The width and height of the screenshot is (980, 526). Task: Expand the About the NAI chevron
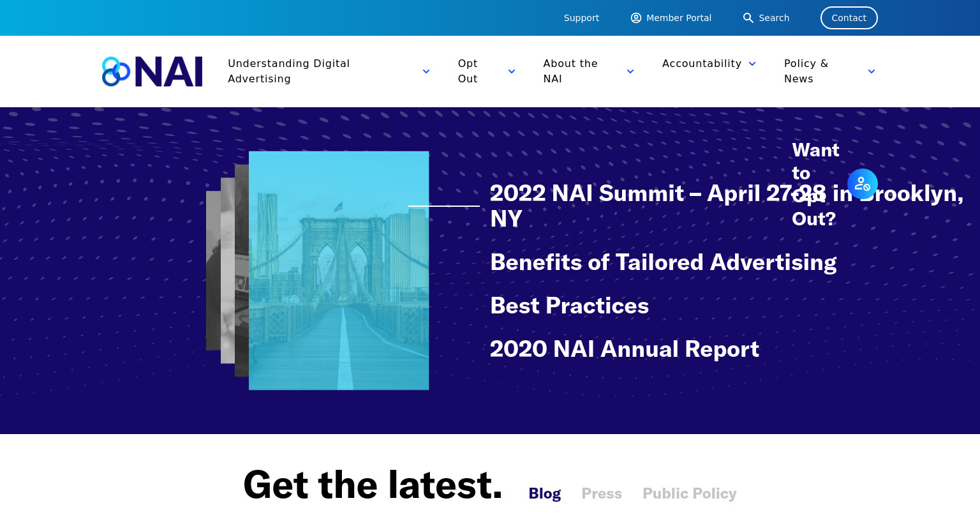[x=630, y=71]
